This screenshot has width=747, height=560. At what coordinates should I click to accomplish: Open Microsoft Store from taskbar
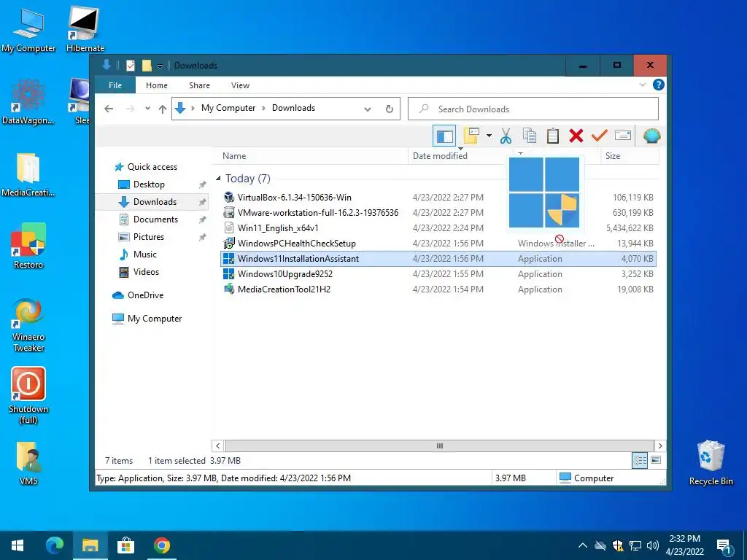pos(125,545)
